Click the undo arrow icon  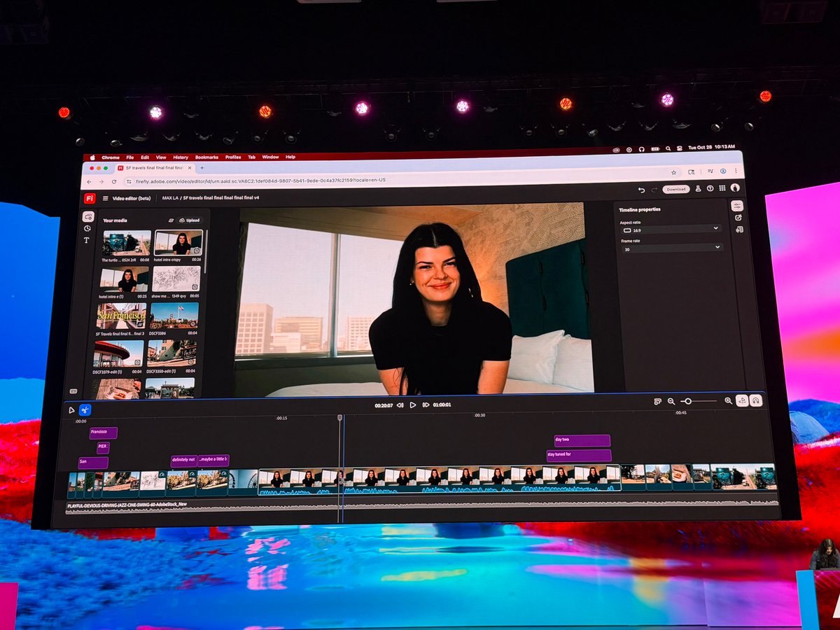[x=641, y=190]
